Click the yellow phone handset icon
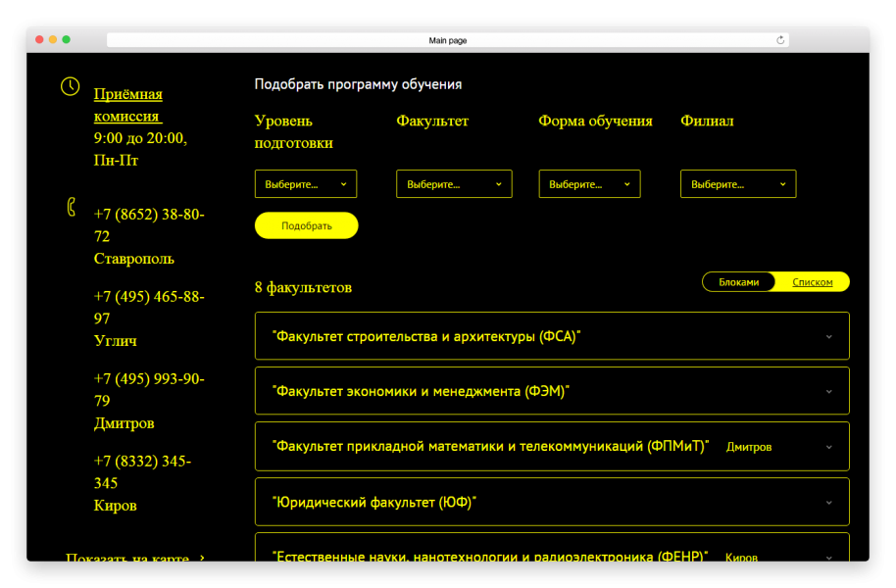896x588 pixels. (x=71, y=208)
